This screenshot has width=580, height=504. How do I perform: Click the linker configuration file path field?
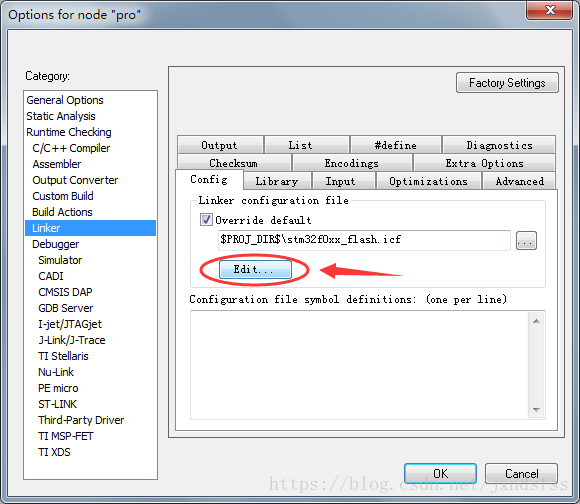pos(364,240)
